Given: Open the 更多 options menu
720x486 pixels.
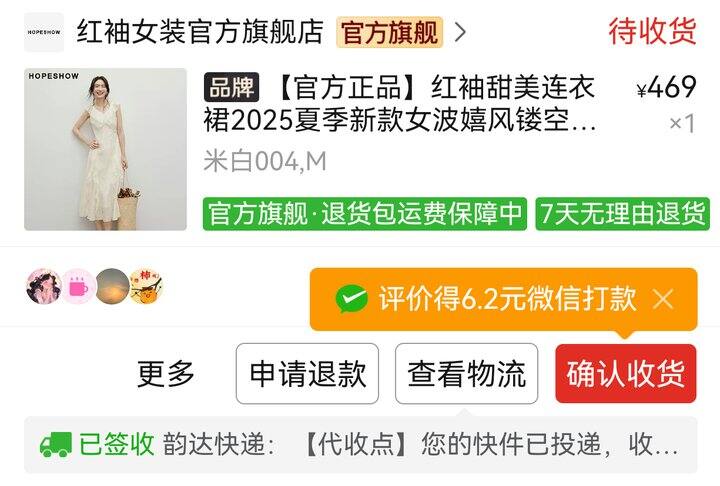Looking at the screenshot, I should click(x=166, y=373).
